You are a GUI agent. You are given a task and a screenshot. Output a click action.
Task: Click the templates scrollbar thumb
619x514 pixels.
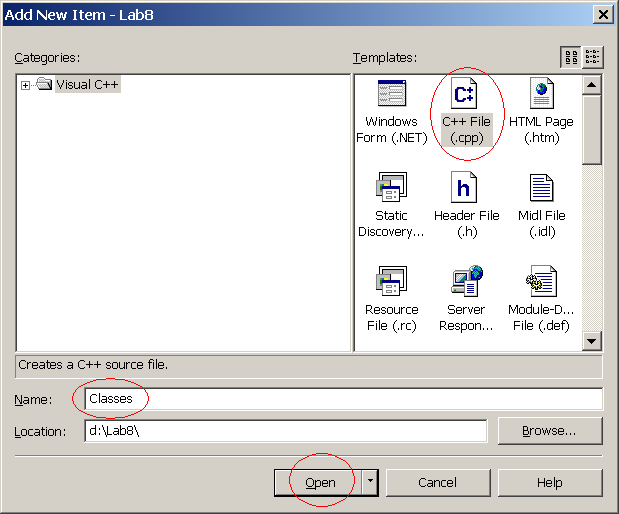click(591, 129)
